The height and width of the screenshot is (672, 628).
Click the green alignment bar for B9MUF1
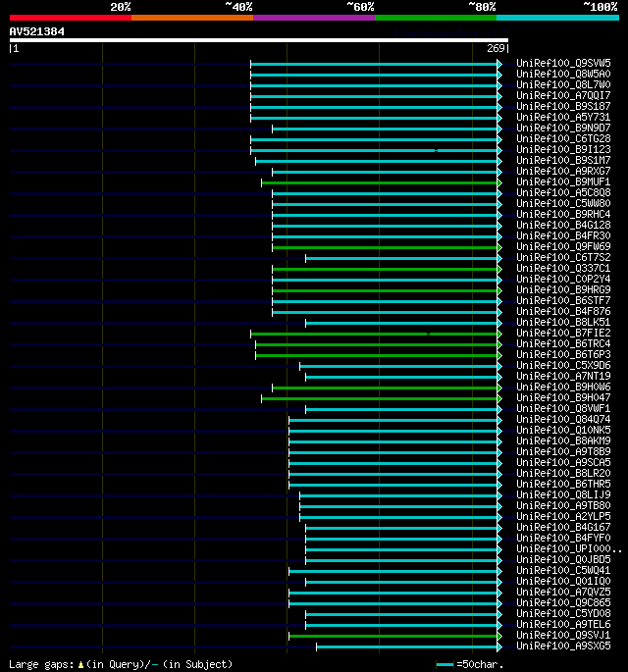click(x=380, y=183)
